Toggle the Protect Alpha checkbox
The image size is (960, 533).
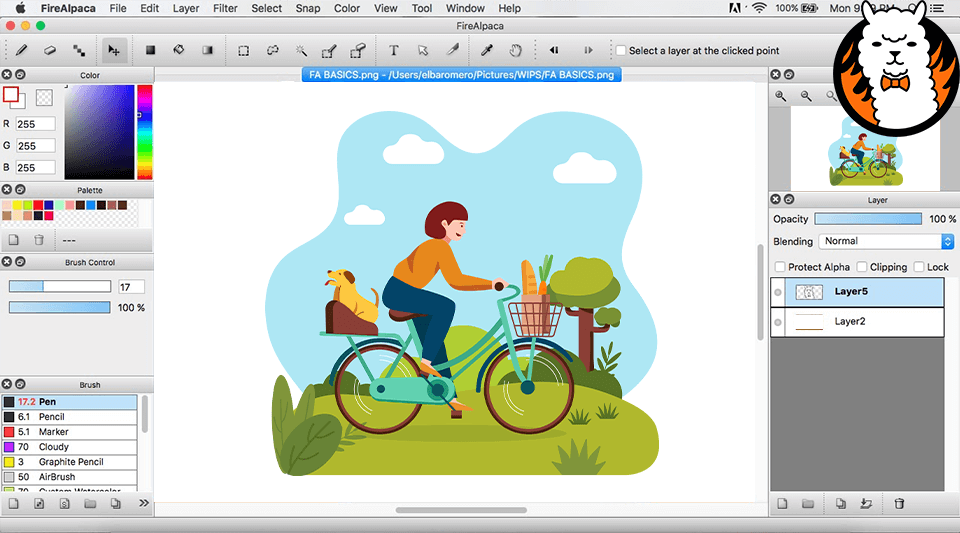(780, 267)
